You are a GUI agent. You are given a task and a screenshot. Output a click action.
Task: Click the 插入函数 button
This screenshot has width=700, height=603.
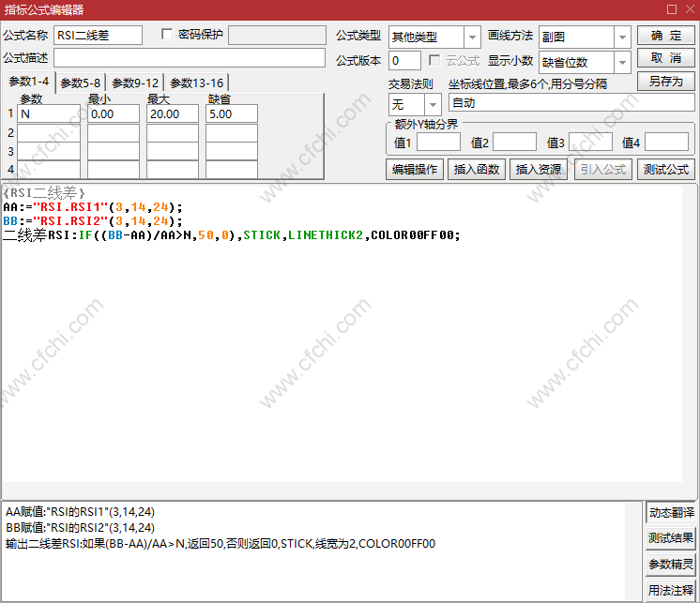[x=476, y=170]
